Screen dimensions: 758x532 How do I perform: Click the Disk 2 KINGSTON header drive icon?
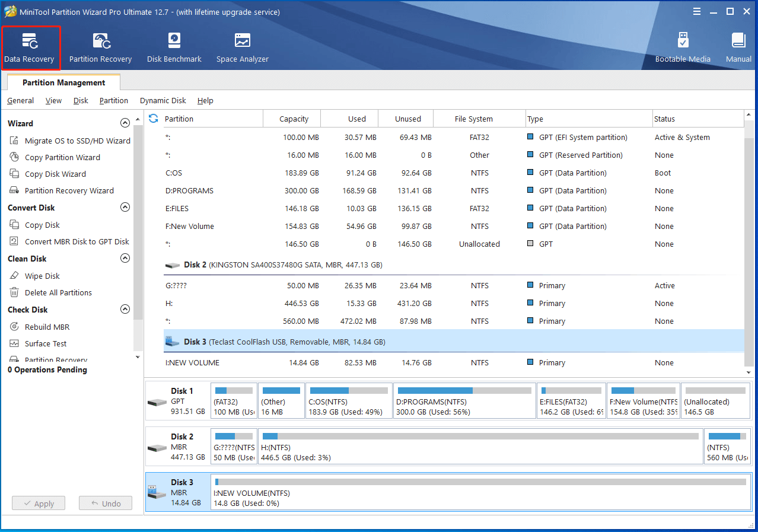[172, 265]
